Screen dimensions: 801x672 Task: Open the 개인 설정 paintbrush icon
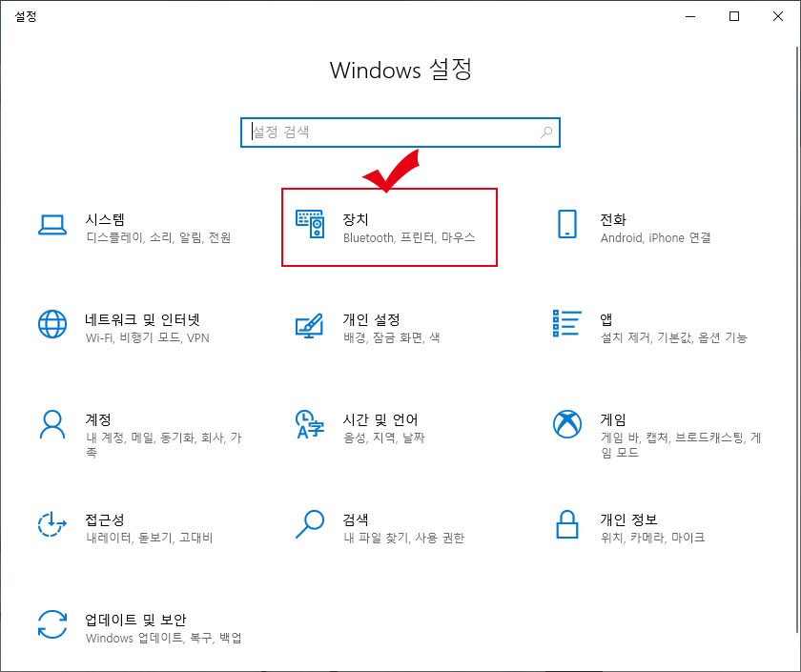coord(310,326)
